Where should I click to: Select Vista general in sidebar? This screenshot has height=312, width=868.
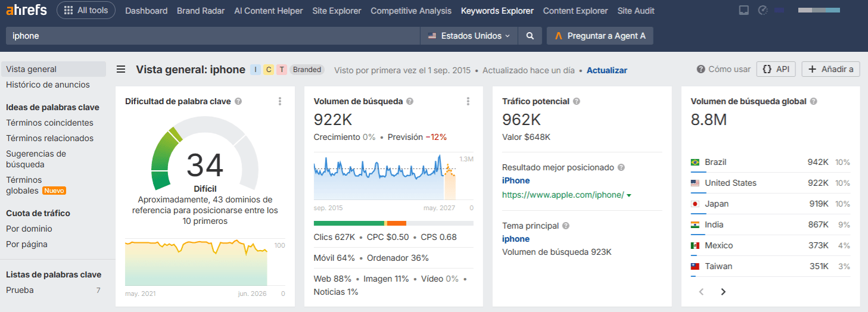(54, 69)
